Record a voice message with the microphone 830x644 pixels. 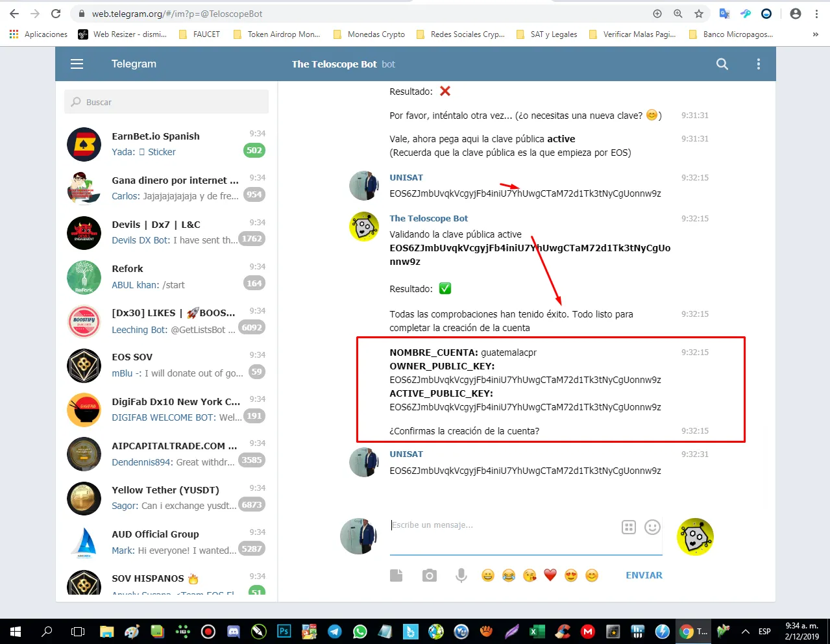[461, 575]
